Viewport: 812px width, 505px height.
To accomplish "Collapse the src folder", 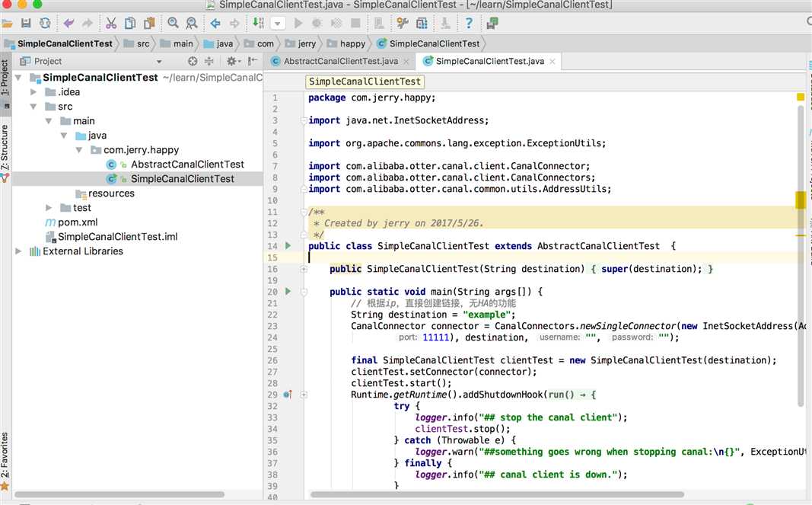I will coord(33,107).
